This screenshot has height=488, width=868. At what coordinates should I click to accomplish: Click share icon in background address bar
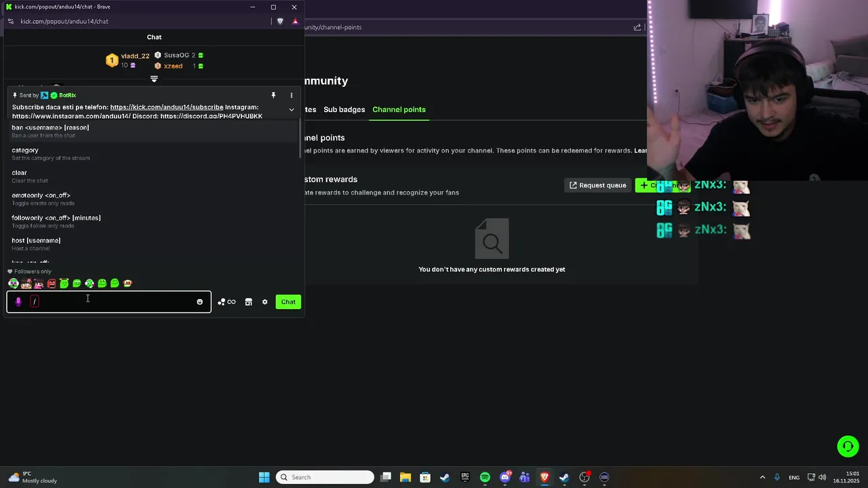(637, 27)
